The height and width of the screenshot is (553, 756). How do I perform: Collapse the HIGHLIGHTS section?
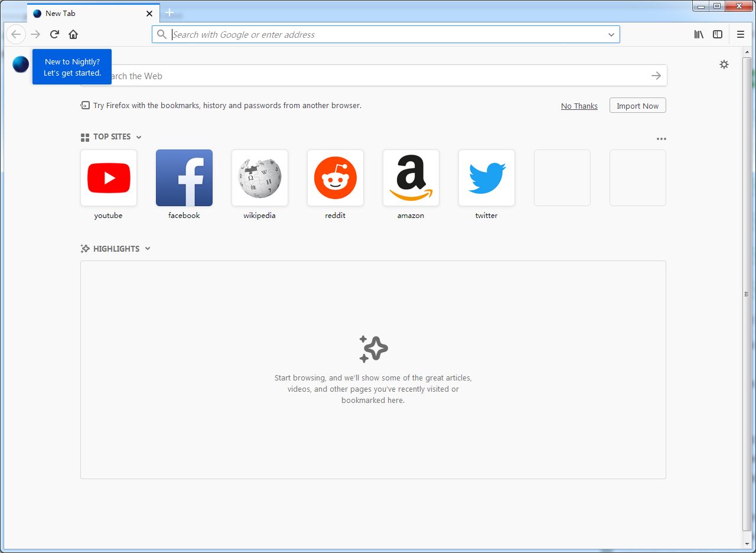click(x=148, y=249)
